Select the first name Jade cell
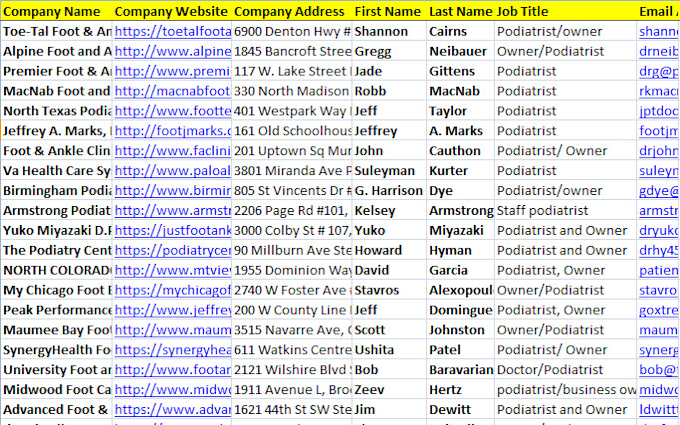 pos(389,71)
